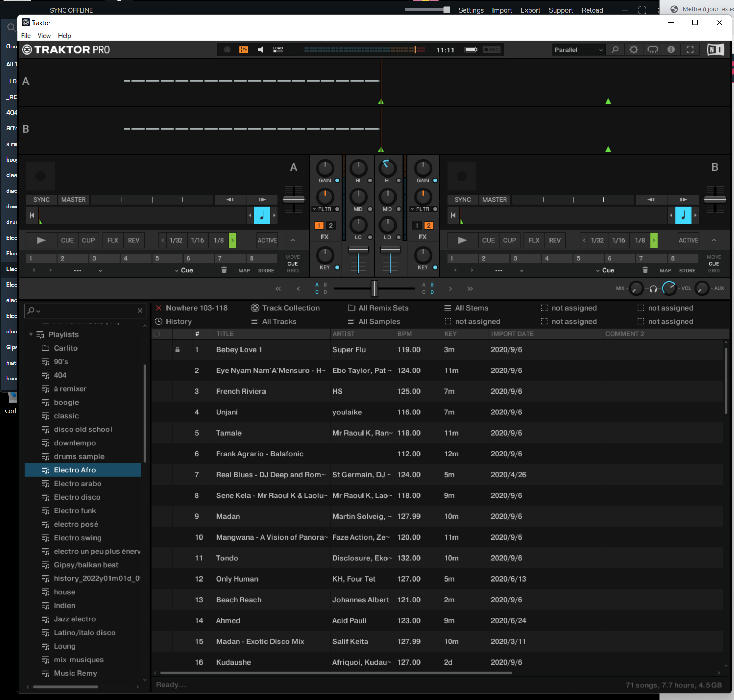734x700 pixels.
Task: Click the info icon in header
Action: (671, 50)
